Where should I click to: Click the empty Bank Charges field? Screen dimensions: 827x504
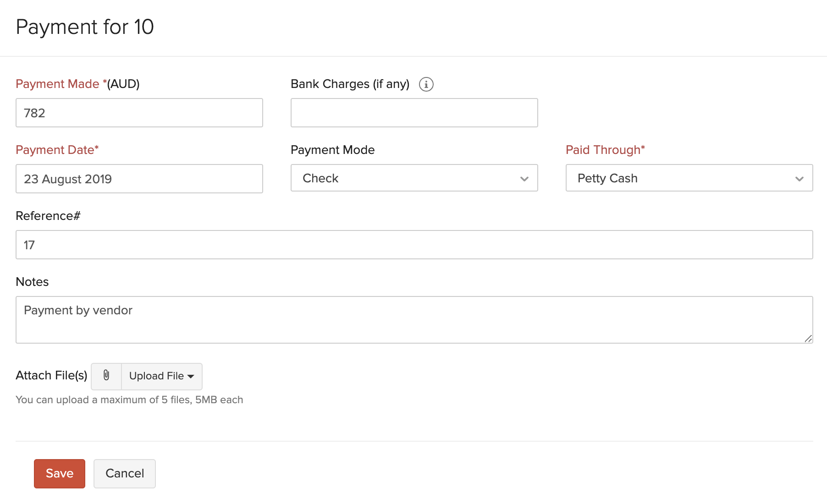(x=413, y=113)
